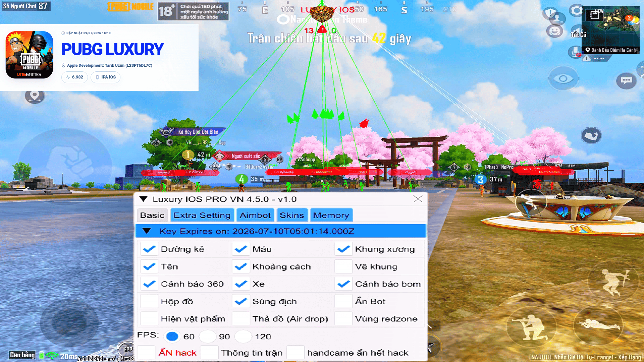Viewport: 644px width, 362px height.
Task: Uncheck the Súng địch checkbox
Action: tap(241, 301)
